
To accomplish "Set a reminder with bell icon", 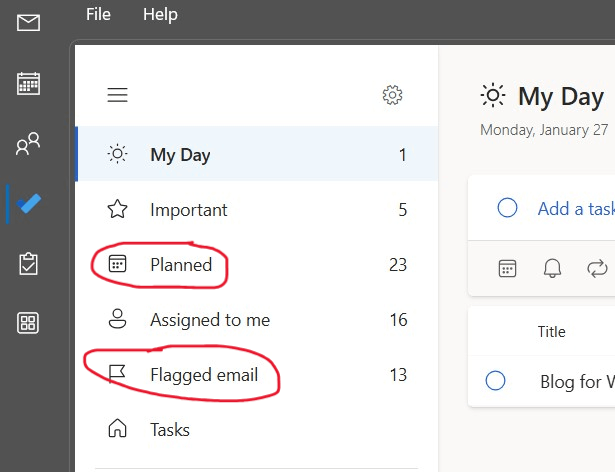I will coord(552,269).
